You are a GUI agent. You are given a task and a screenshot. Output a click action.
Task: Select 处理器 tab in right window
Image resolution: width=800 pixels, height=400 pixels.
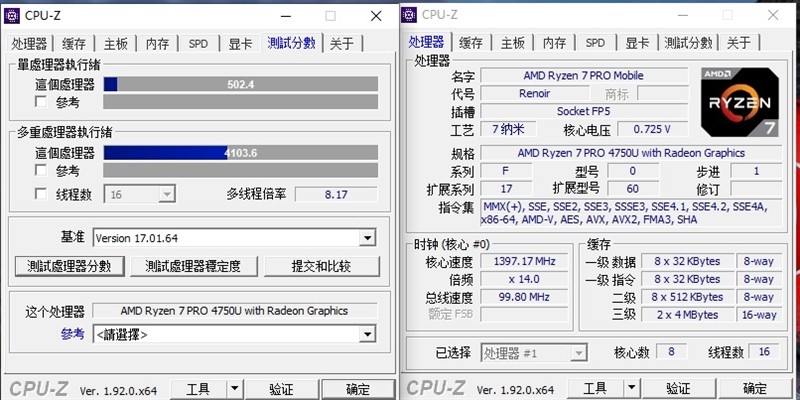click(427, 42)
